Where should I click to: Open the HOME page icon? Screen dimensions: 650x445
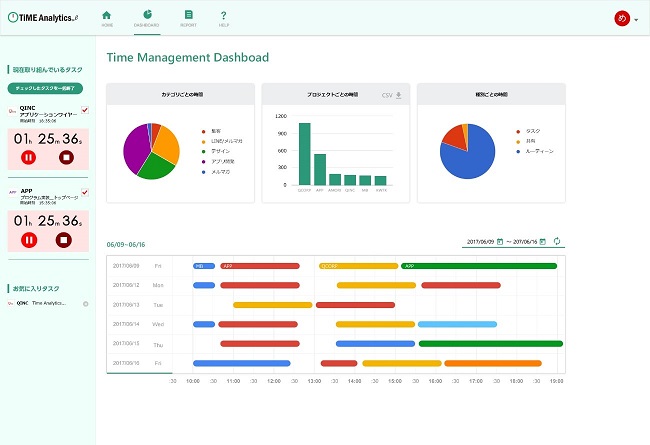point(107,15)
